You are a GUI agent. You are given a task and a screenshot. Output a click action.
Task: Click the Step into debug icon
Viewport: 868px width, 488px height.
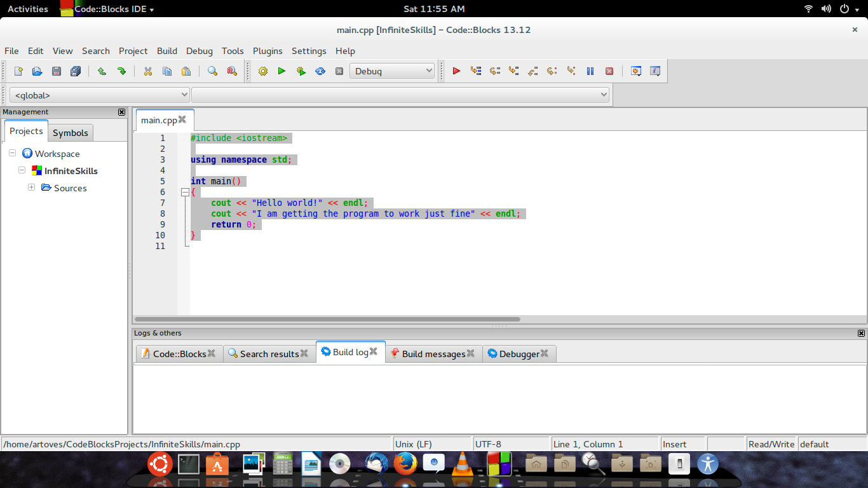514,71
